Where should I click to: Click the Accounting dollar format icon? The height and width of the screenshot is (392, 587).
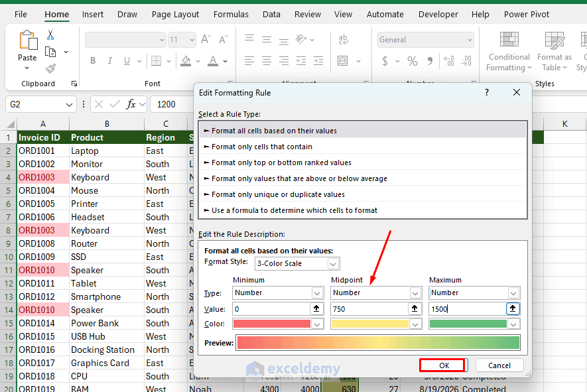[x=385, y=60]
